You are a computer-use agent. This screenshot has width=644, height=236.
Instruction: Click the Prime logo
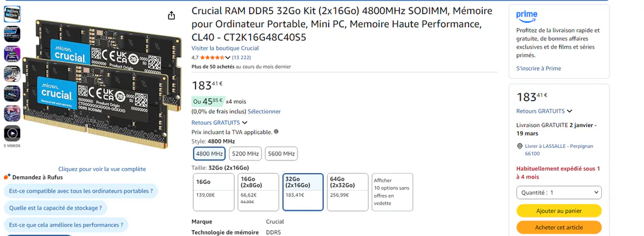526,16
